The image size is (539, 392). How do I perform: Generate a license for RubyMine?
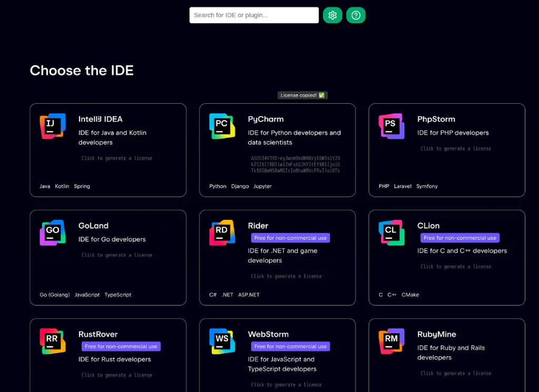456,373
